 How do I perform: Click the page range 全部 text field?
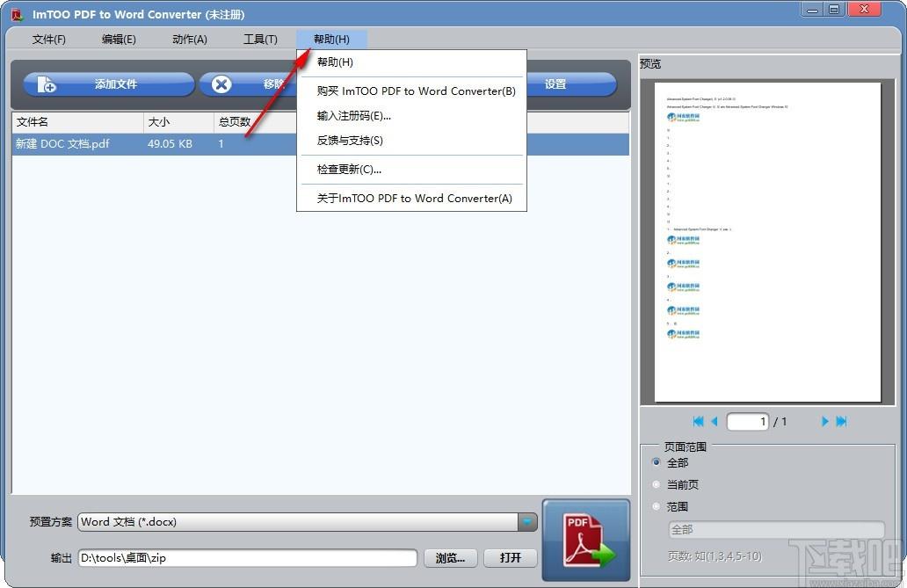point(777,529)
